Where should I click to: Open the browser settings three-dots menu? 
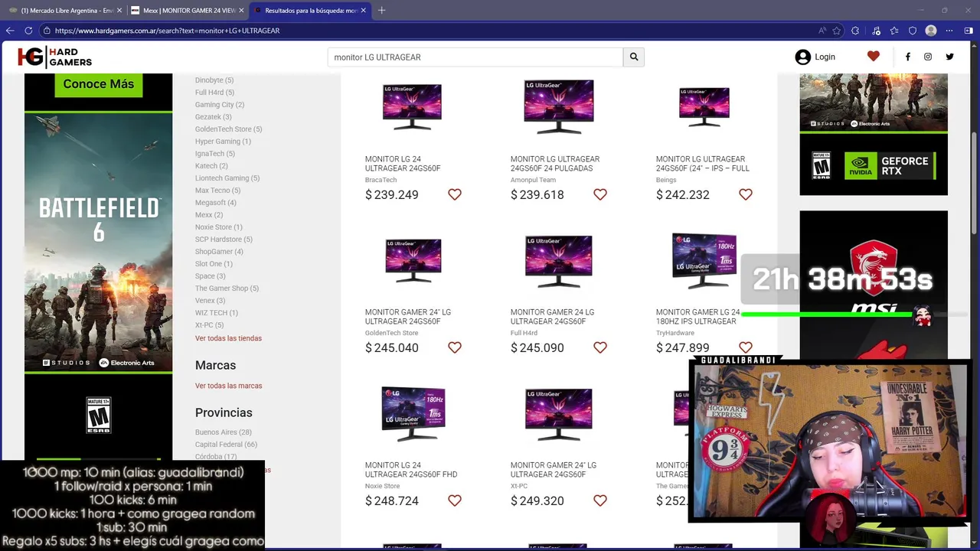(949, 31)
